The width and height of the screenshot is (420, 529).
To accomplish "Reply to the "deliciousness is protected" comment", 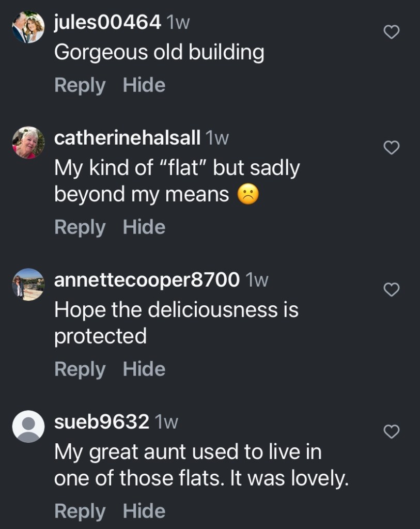I will (80, 369).
